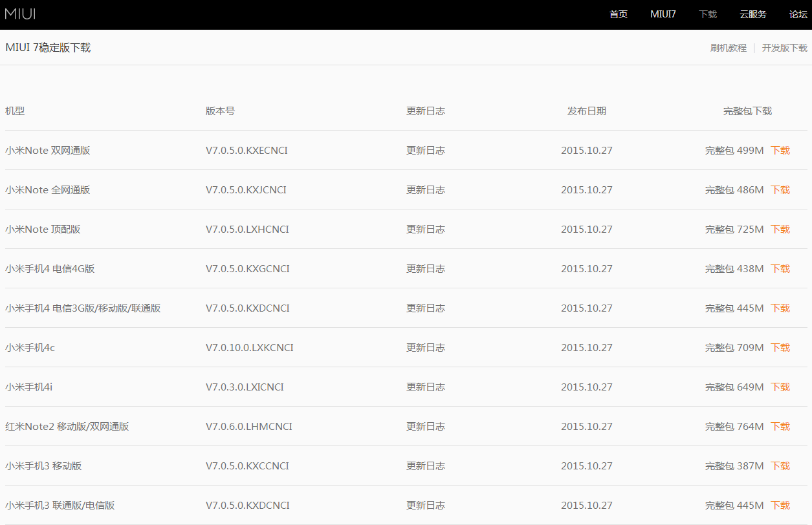The image size is (812, 525).
Task: Open the 论坛 nav item
Action: point(798,14)
